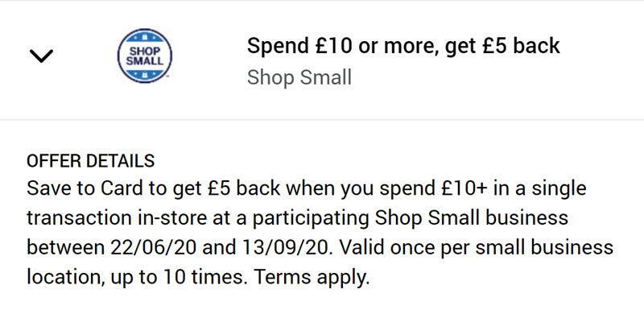The image size is (644, 314).
Task: Click the blue top band of badge
Action: [145, 39]
